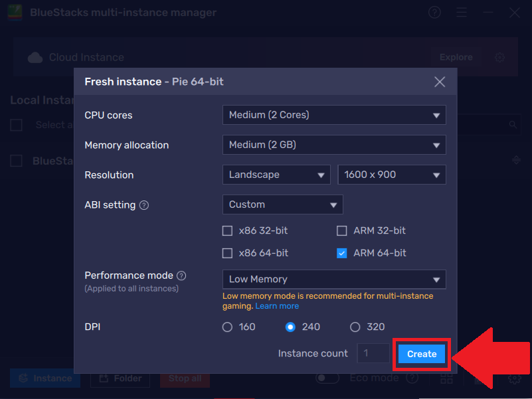This screenshot has height=399, width=532.
Task: Select the 320 DPI radio button
Action: [x=355, y=327]
